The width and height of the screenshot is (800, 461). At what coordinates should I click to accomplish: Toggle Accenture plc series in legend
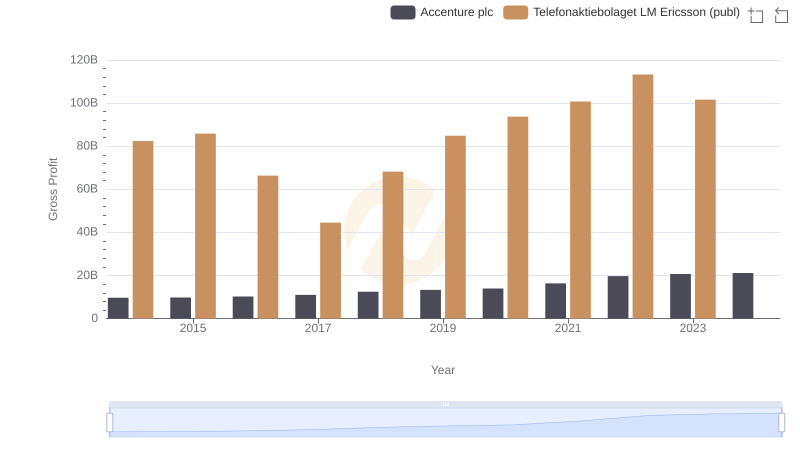[442, 12]
